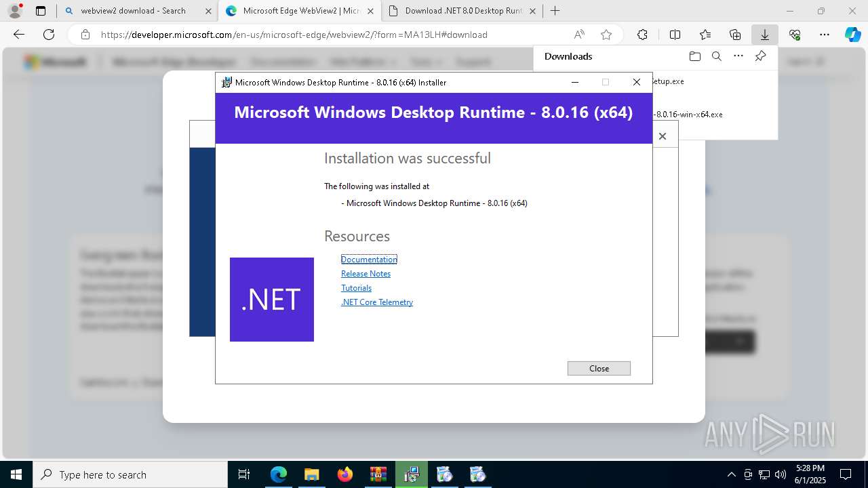
Task: Show hidden system tray icons
Action: pyautogui.click(x=731, y=474)
